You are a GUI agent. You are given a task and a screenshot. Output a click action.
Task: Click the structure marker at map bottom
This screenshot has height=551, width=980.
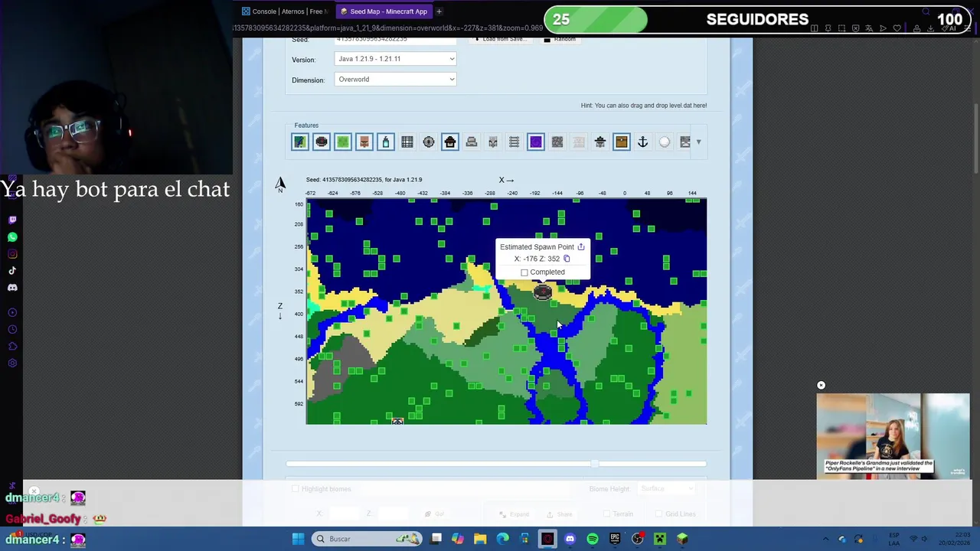(397, 421)
